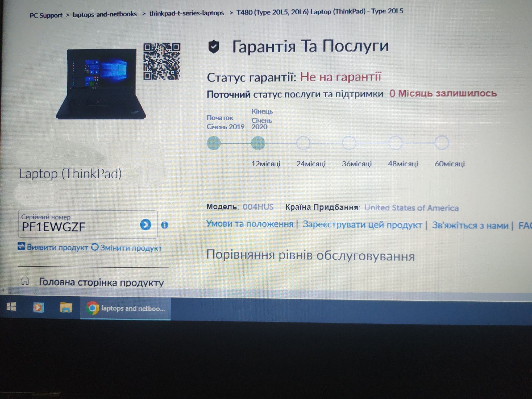This screenshot has width=532, height=399.
Task: Click the ThinkPad laptop product image
Action: point(101,84)
